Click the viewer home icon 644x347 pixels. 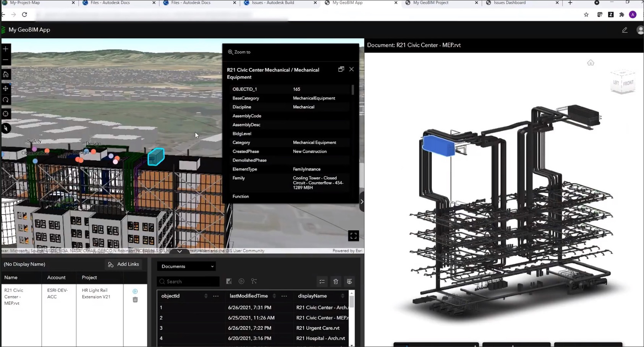pos(591,63)
